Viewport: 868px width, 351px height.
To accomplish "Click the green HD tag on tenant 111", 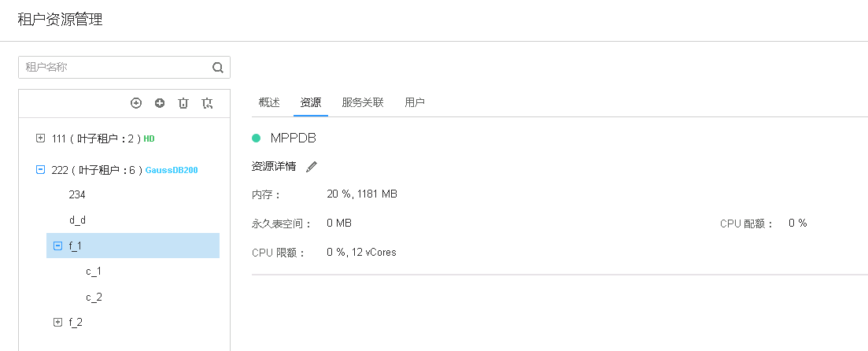I will [149, 139].
